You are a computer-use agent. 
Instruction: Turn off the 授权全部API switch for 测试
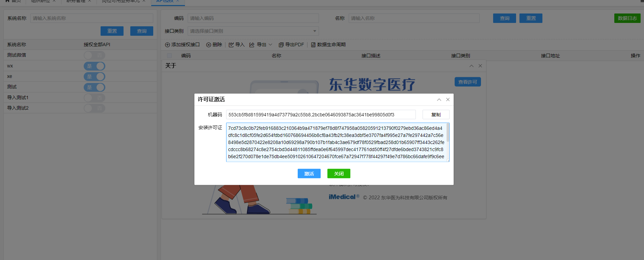click(x=95, y=87)
